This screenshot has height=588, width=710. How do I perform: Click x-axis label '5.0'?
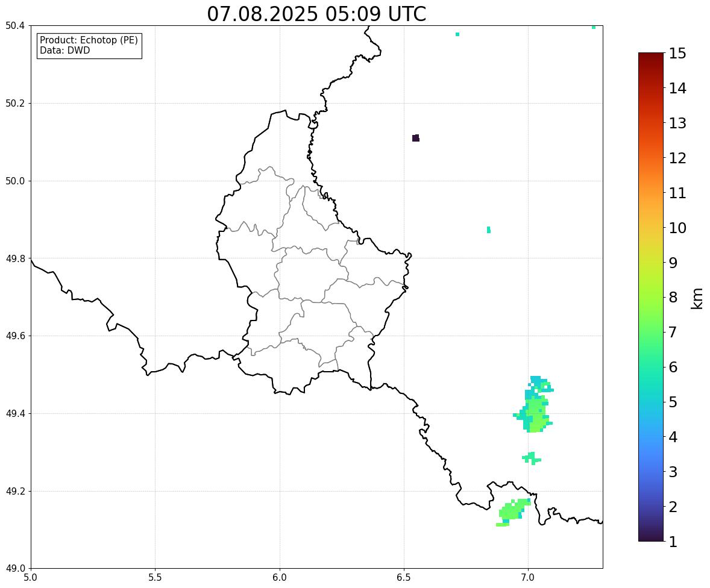click(x=31, y=578)
